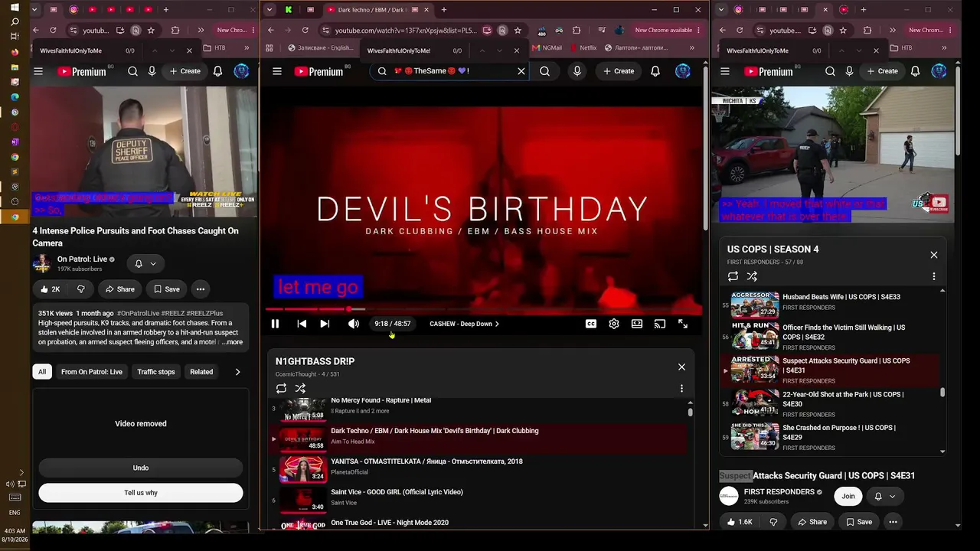Pause the Devil's Birthday video

click(275, 324)
